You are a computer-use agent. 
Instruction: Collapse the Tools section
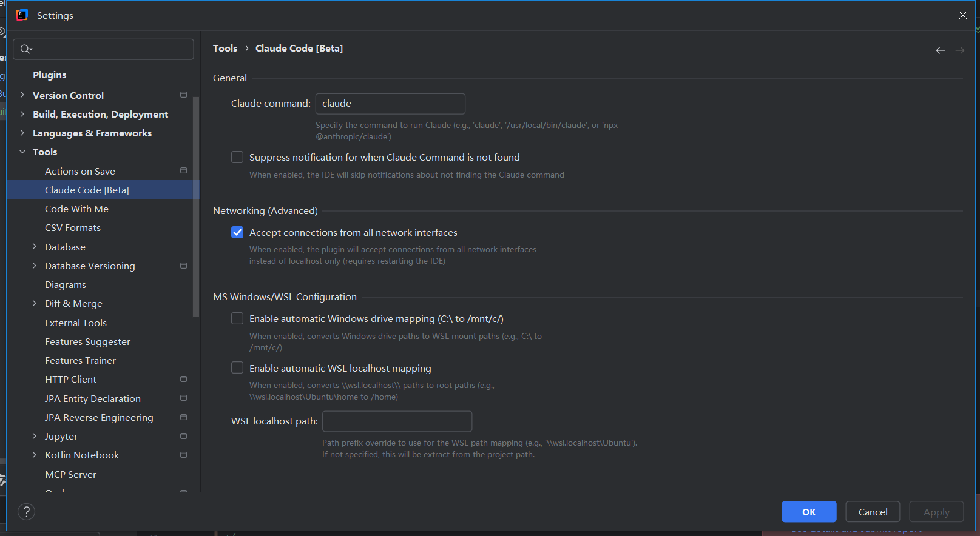(22, 152)
